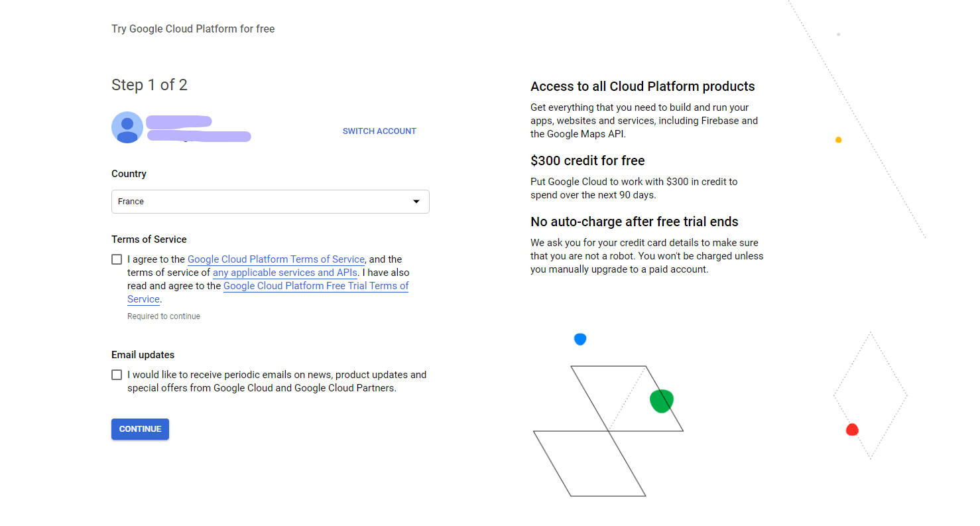Image resolution: width=980 pixels, height=526 pixels.
Task: Click the 'Required to continue' text
Action: coord(164,316)
